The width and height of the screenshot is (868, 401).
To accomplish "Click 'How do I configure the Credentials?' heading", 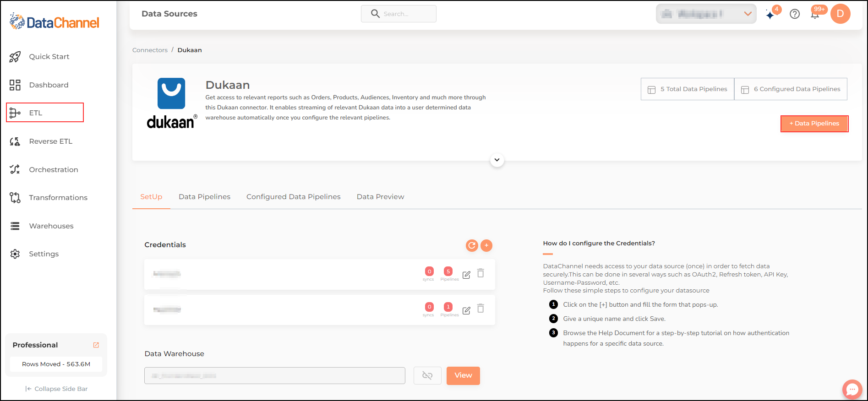I will click(599, 243).
